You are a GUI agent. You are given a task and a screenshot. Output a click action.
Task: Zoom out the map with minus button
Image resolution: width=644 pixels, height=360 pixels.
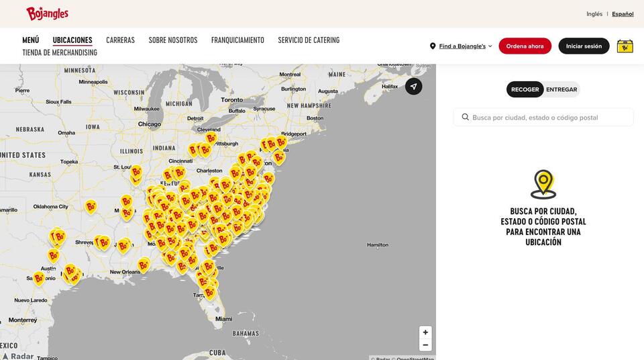pos(425,345)
